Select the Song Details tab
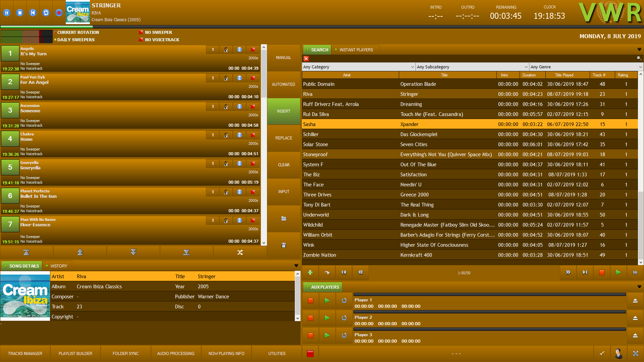Viewport: 644px width, 362px height. point(21,266)
